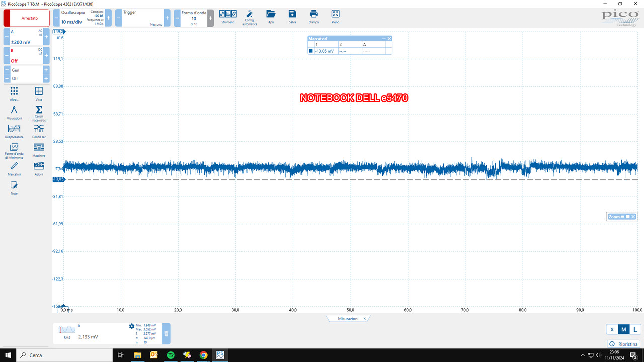This screenshot has height=362, width=644.
Task: Select the -13,05 ruler handle on axis
Action: click(x=59, y=179)
